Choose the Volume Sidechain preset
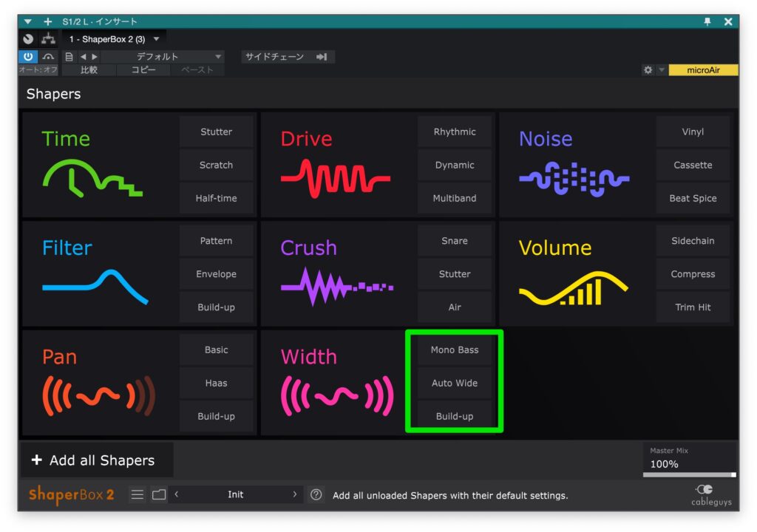This screenshot has height=532, width=757. click(693, 241)
